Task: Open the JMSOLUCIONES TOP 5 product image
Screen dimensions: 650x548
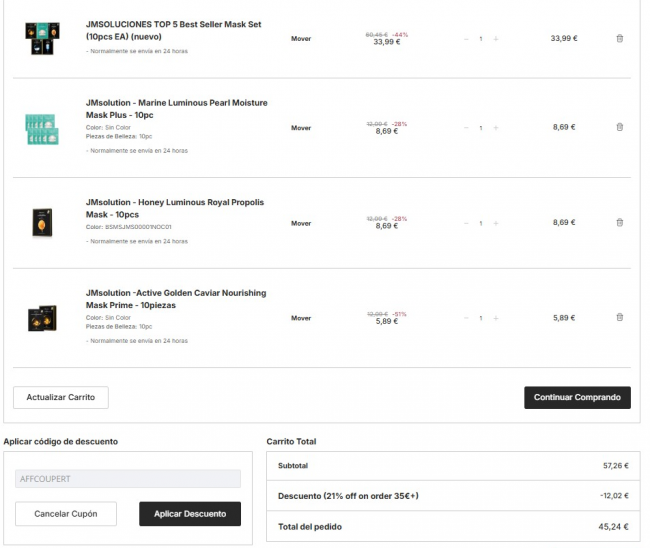Action: coord(42,38)
